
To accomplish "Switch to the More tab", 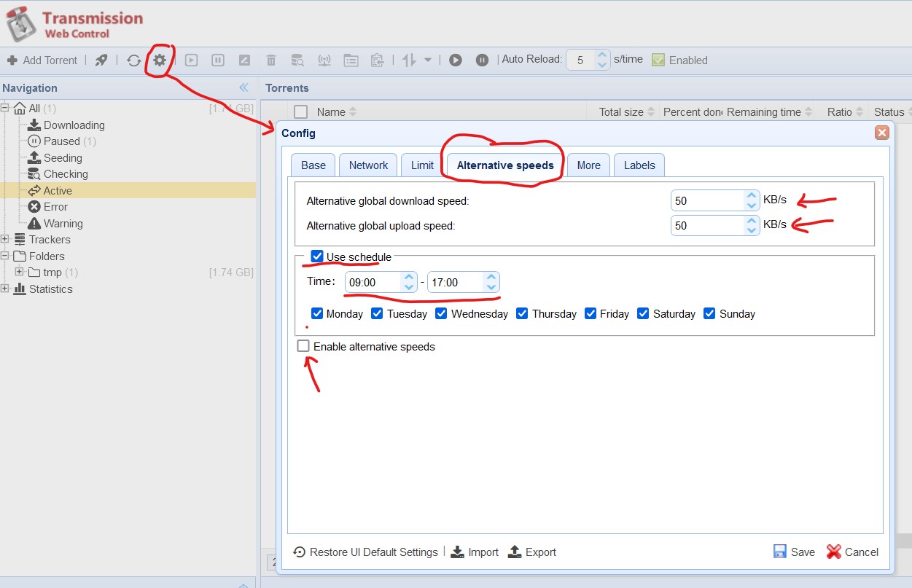I will coord(588,165).
